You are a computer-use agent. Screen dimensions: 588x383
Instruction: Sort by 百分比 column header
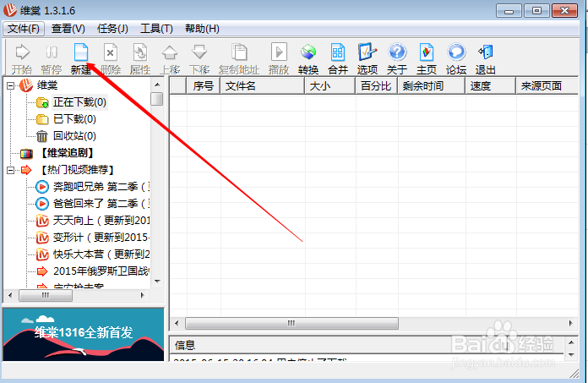click(377, 86)
